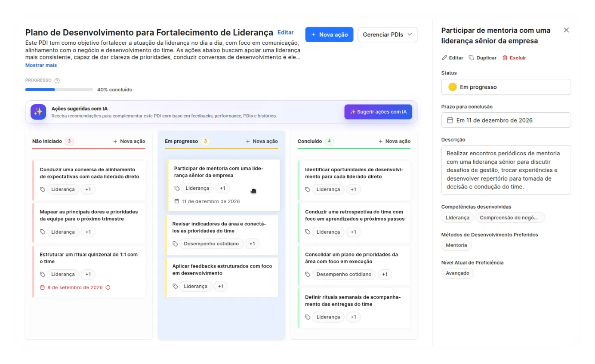Viewport: 595px width, 364px height.
Task: Open 'Conduzir uma retrospectiva do time' card
Action: pos(354,223)
